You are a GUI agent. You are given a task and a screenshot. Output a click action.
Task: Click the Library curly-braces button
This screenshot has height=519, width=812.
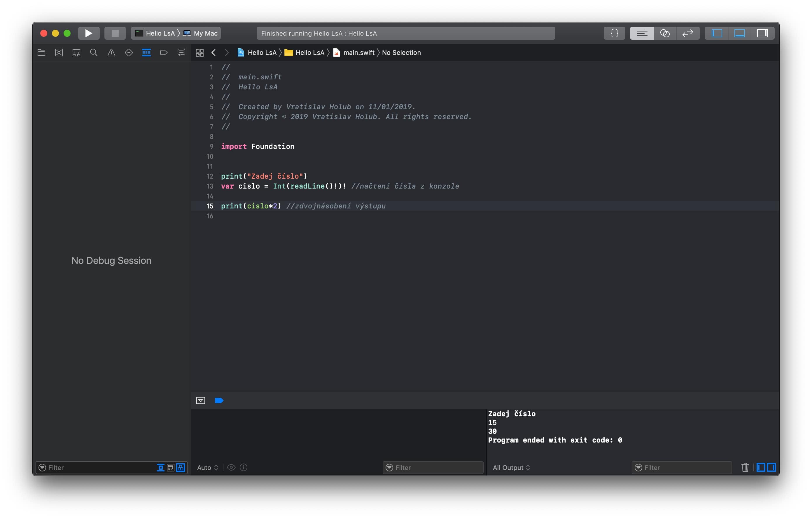[614, 33]
